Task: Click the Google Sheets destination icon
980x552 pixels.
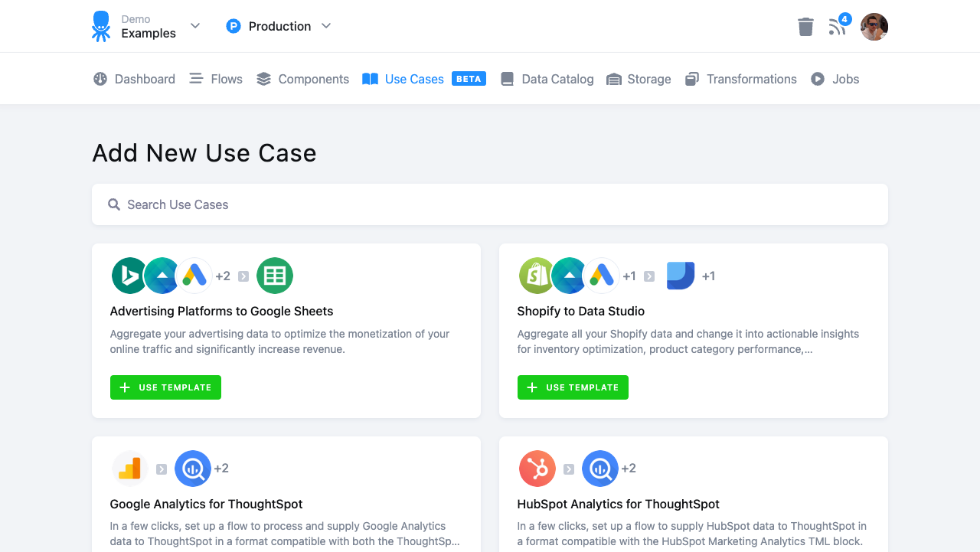Action: (274, 276)
